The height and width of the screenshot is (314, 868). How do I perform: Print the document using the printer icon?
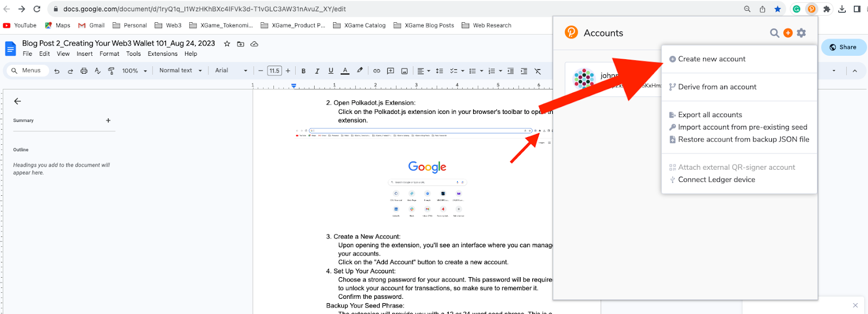84,71
